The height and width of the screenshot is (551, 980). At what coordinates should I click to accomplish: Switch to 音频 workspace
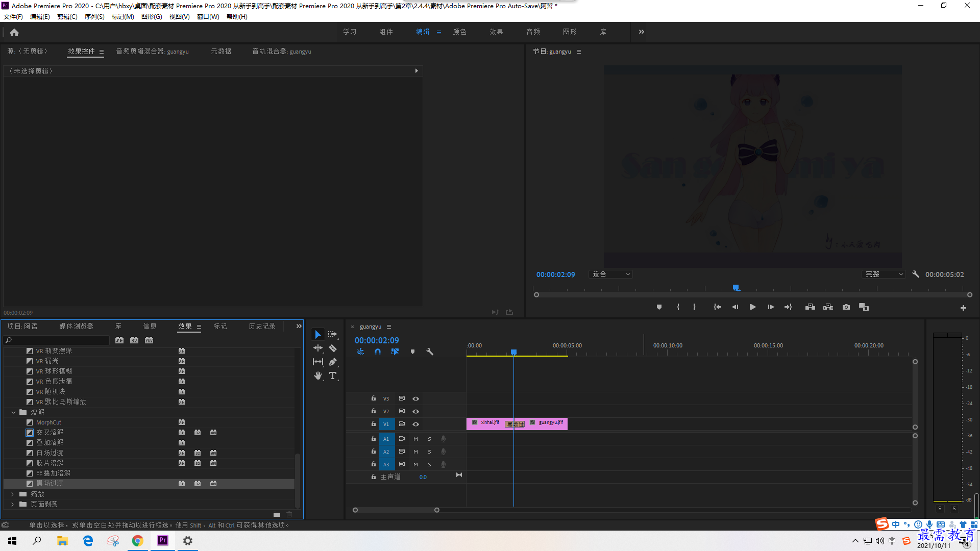pos(533,32)
